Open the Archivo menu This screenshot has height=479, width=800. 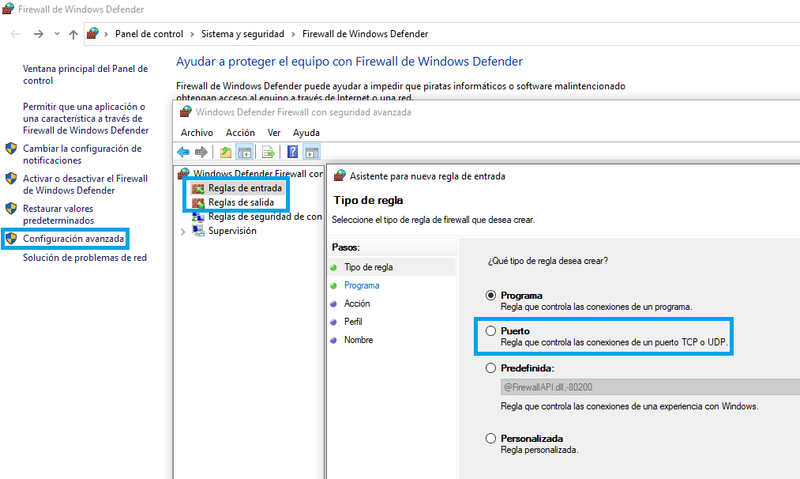[197, 133]
